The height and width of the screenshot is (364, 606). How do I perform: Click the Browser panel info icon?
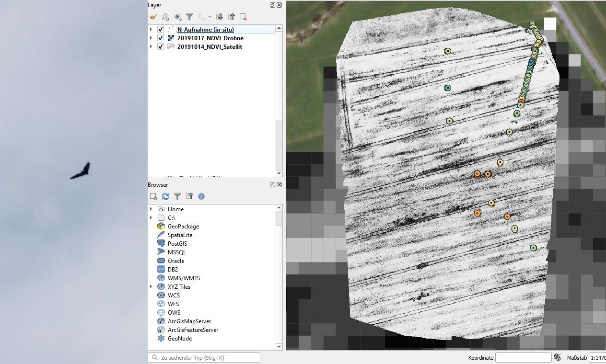point(201,196)
